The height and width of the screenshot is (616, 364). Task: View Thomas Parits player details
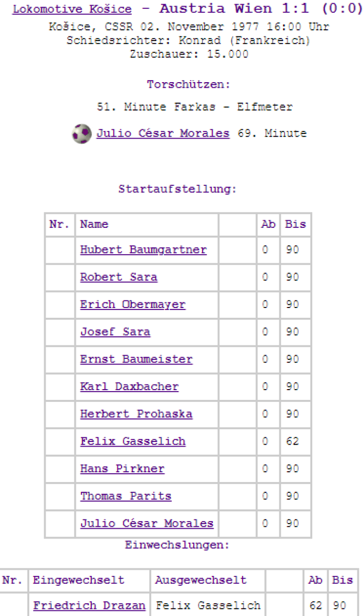click(x=126, y=496)
